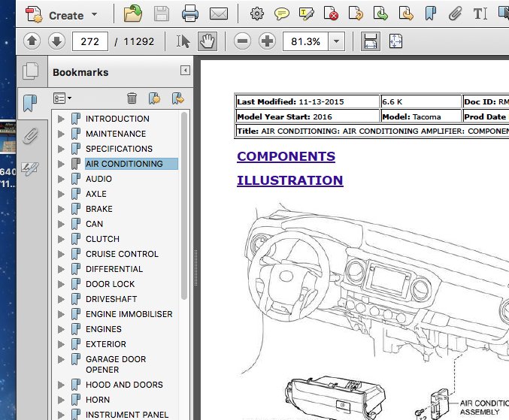
Task: Add a sticky note comment icon
Action: pos(281,14)
